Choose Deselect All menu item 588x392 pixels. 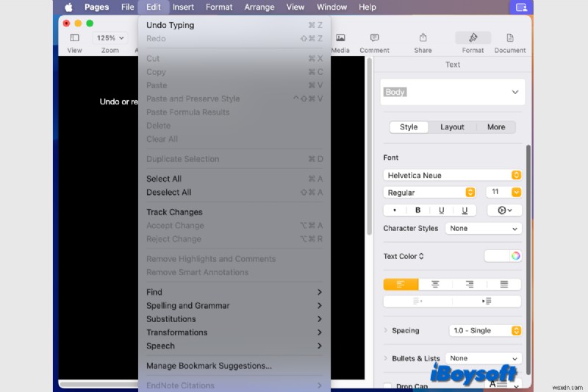point(234,193)
